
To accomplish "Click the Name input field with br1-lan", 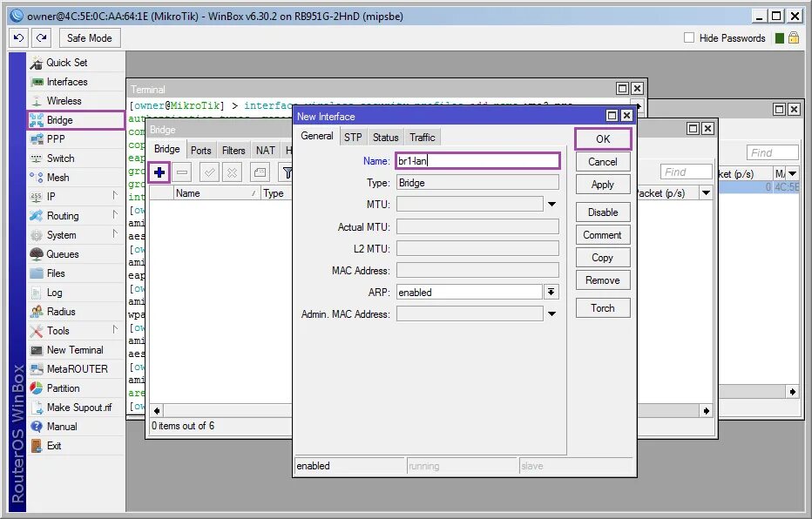I will pos(477,161).
